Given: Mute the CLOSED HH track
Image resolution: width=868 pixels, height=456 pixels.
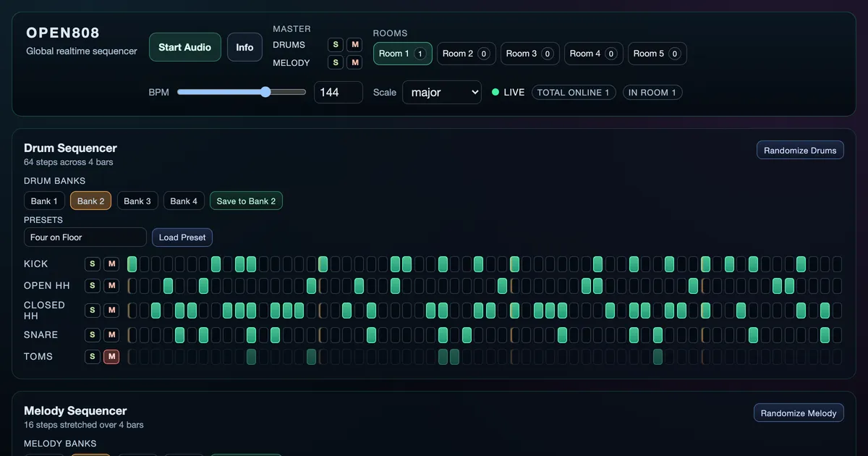Looking at the screenshot, I should coord(111,310).
